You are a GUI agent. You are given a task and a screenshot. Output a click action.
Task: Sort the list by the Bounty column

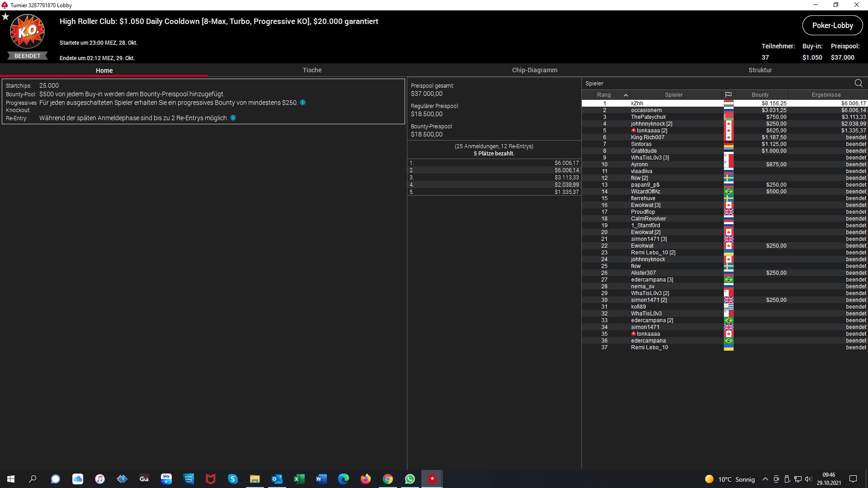pyautogui.click(x=760, y=95)
